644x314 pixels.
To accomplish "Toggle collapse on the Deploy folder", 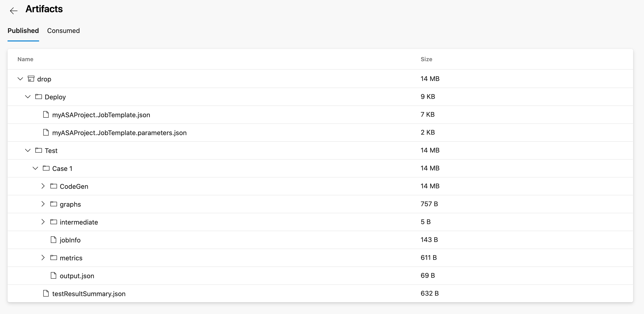I will pyautogui.click(x=28, y=97).
